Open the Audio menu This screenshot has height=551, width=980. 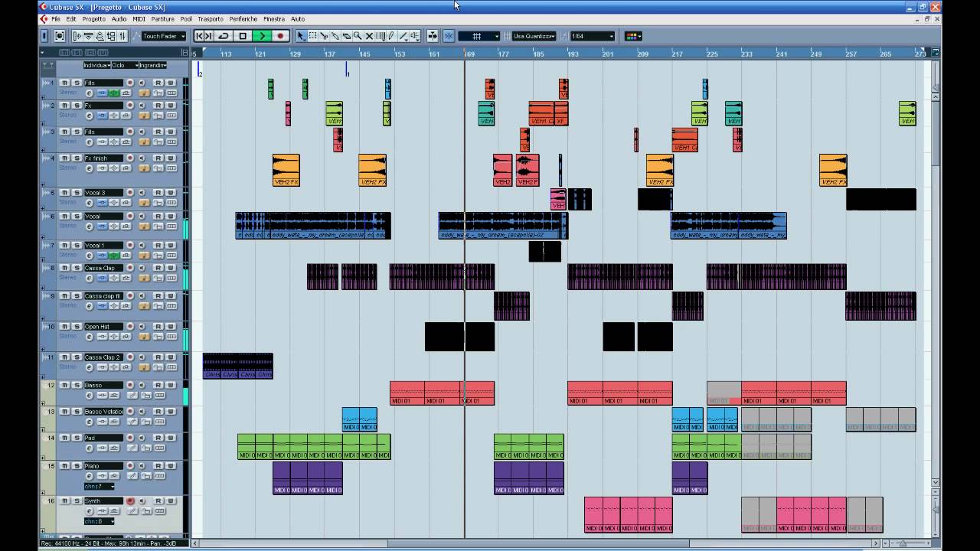point(119,18)
